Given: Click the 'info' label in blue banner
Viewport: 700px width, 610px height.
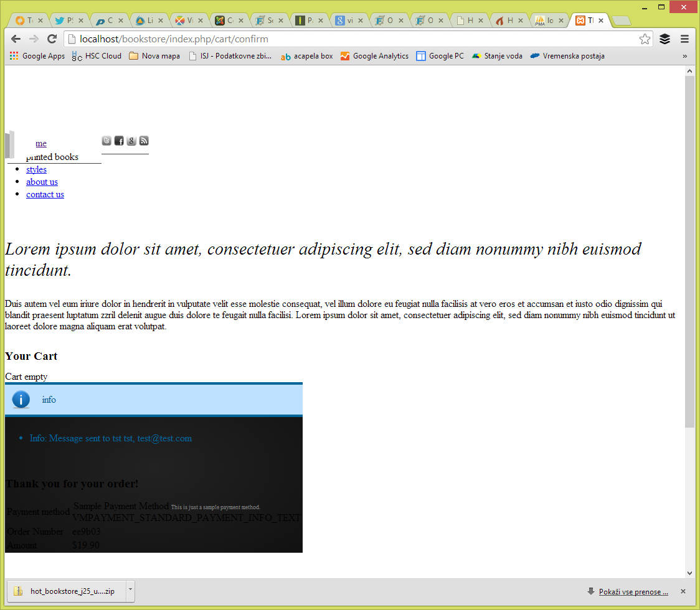Looking at the screenshot, I should coord(49,400).
